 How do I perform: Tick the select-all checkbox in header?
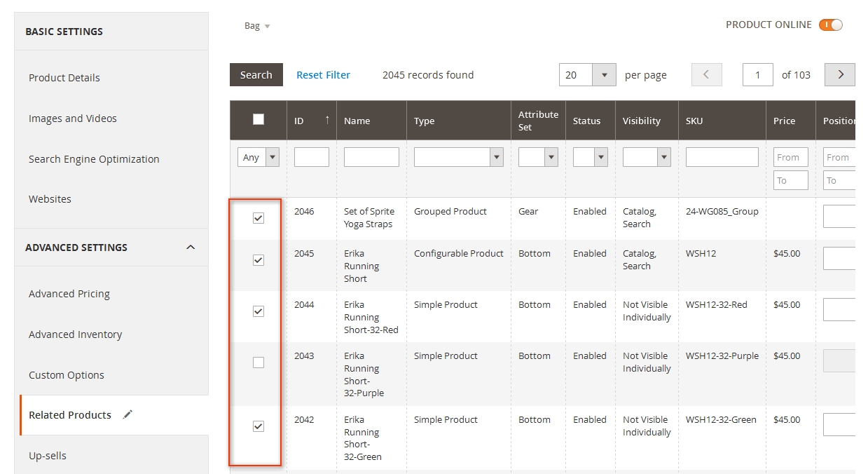pyautogui.click(x=259, y=119)
